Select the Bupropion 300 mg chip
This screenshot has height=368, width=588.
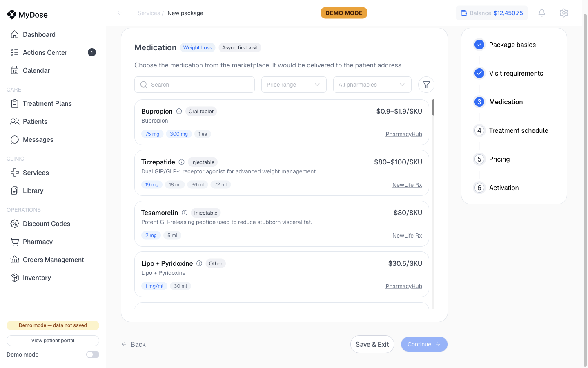coord(179,134)
